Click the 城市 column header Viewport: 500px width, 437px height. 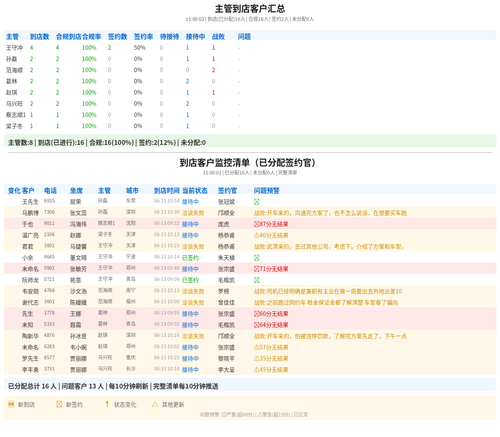click(132, 191)
